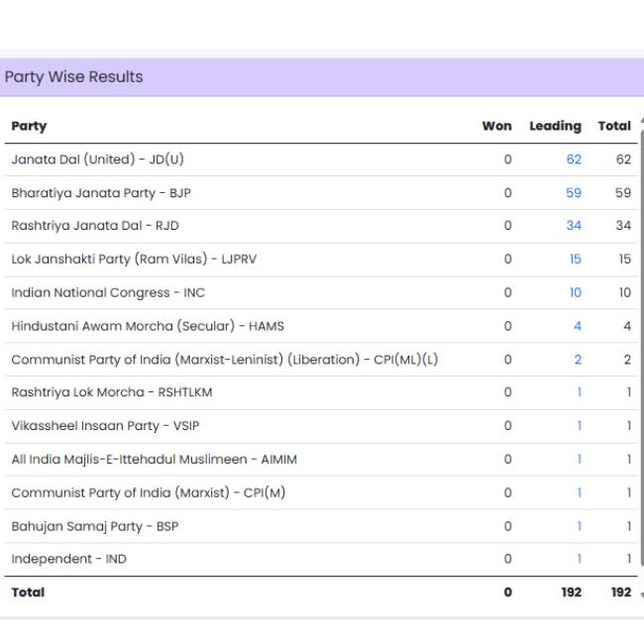
Task: Open BSP leading count 1 link
Action: (x=580, y=526)
